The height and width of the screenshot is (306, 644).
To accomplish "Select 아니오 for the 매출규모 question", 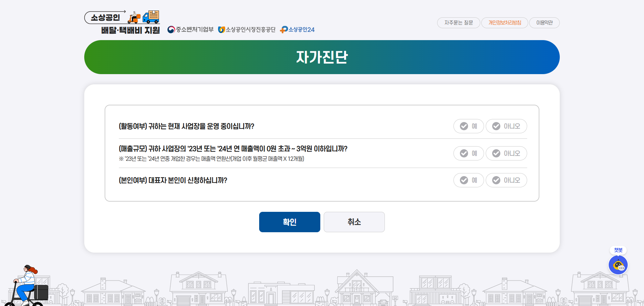I will 506,153.
